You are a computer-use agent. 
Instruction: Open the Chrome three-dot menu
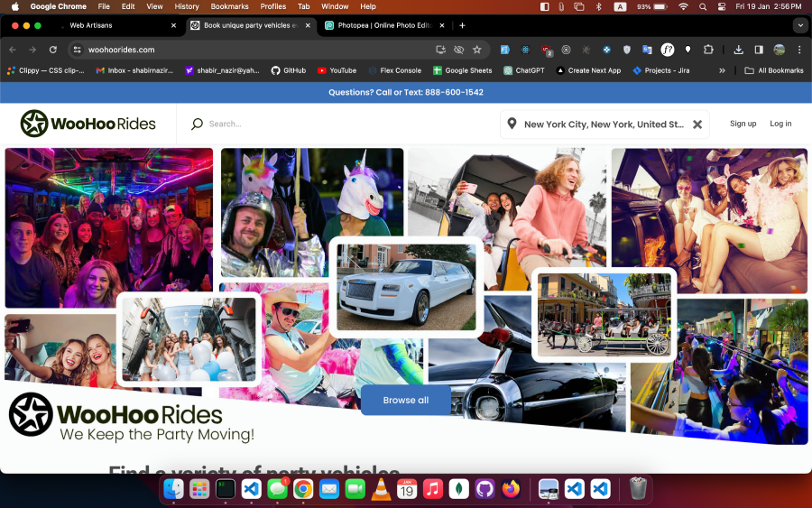click(x=799, y=50)
